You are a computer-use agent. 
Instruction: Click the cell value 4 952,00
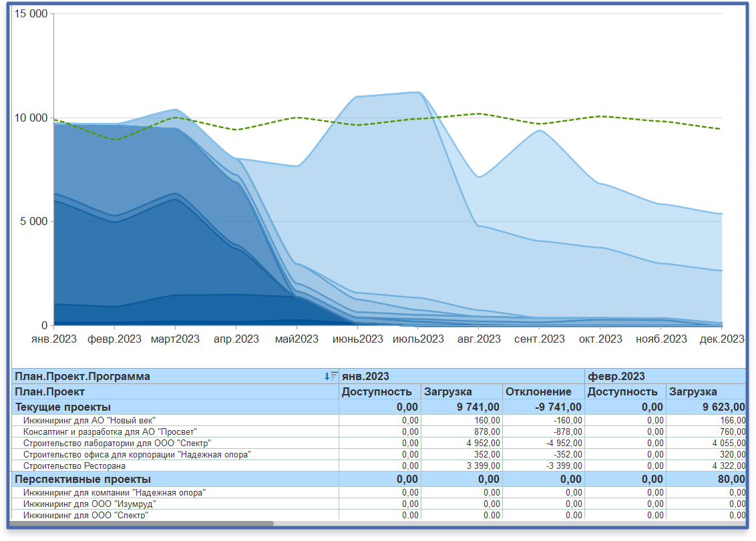(x=483, y=443)
